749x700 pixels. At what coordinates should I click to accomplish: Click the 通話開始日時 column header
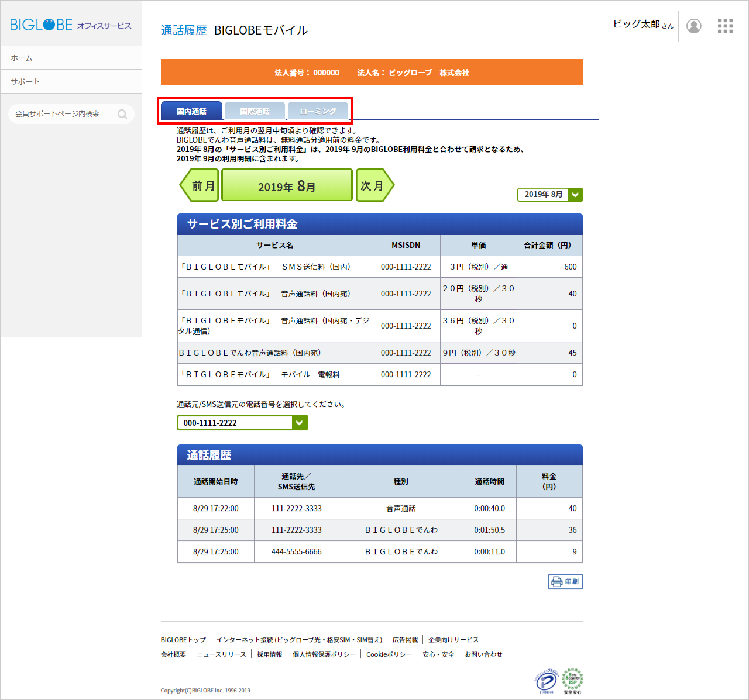[x=216, y=482]
